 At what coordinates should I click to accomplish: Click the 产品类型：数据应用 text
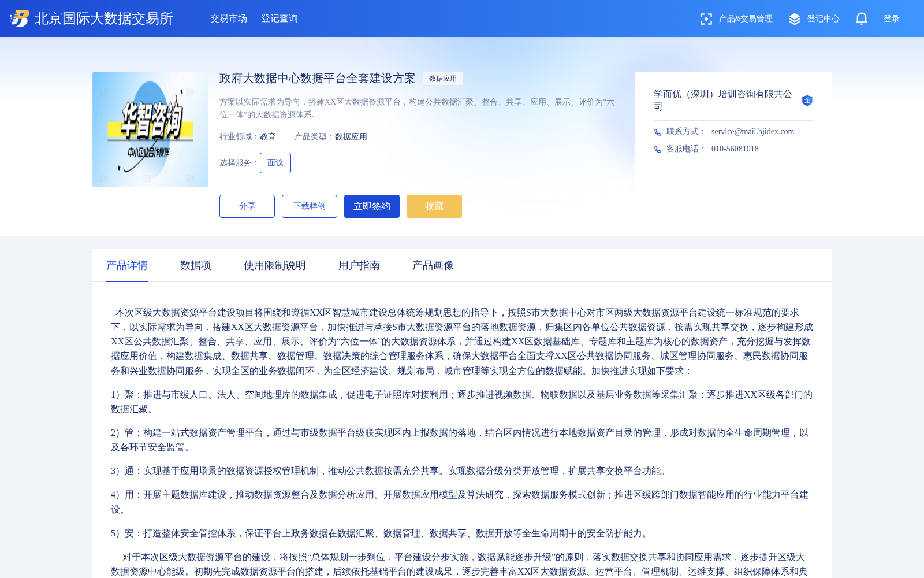tap(331, 137)
